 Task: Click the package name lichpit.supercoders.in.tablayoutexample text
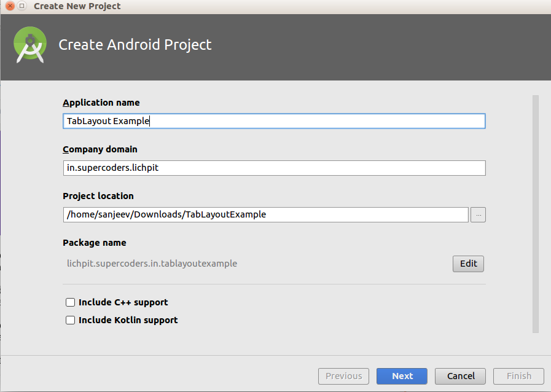152,264
